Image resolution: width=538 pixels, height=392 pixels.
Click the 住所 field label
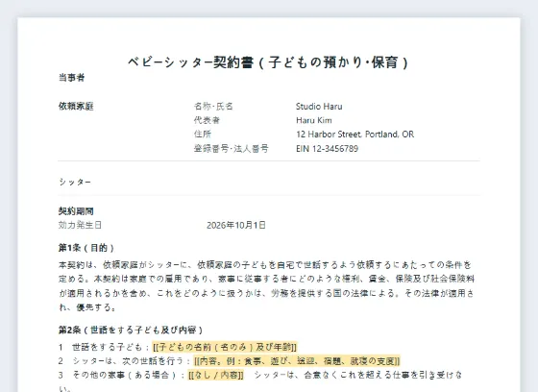tap(203, 135)
